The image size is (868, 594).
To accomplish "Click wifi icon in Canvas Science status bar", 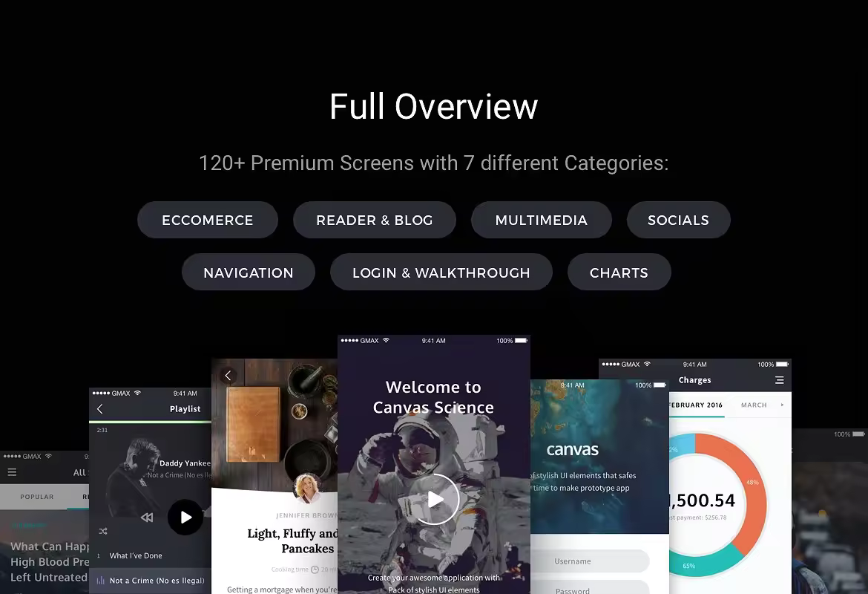I will pos(387,340).
